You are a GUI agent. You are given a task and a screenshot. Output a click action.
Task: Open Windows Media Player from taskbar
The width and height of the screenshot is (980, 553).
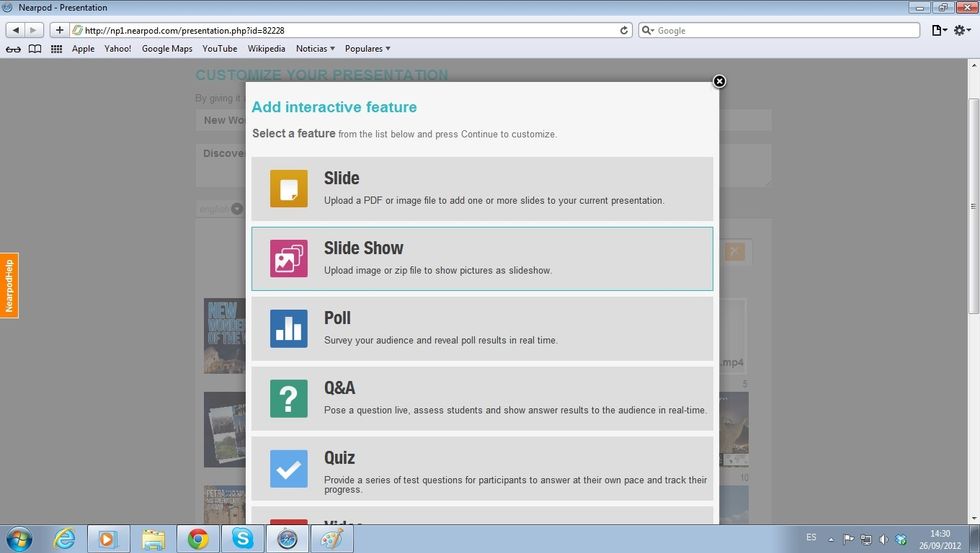point(108,539)
